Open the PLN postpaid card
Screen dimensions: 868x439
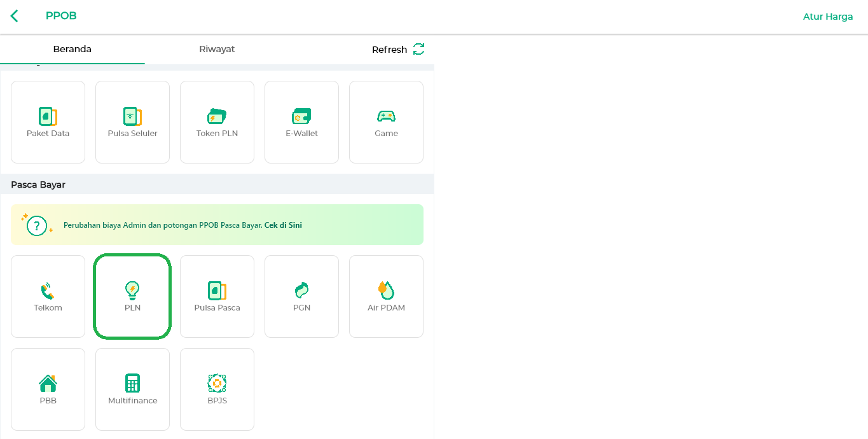pos(132,296)
